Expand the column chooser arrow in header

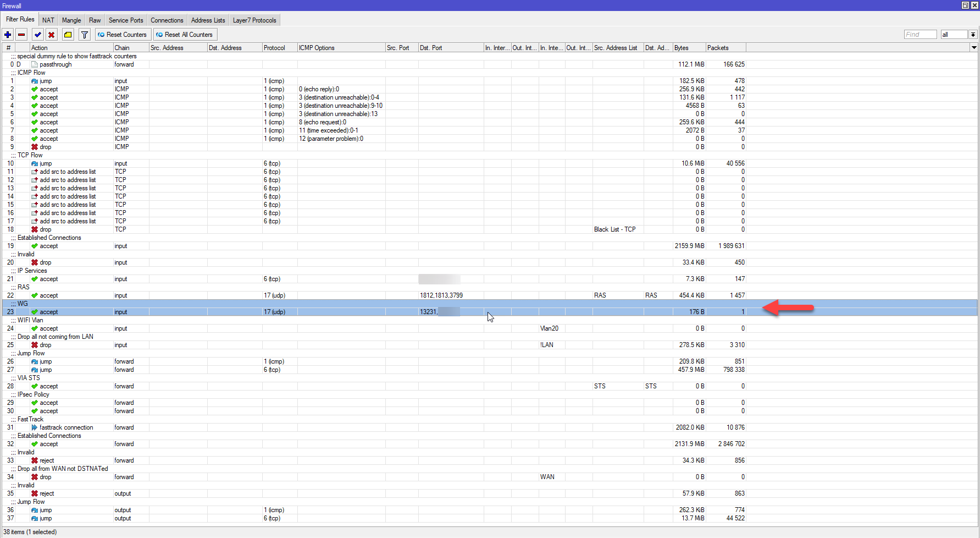click(974, 48)
